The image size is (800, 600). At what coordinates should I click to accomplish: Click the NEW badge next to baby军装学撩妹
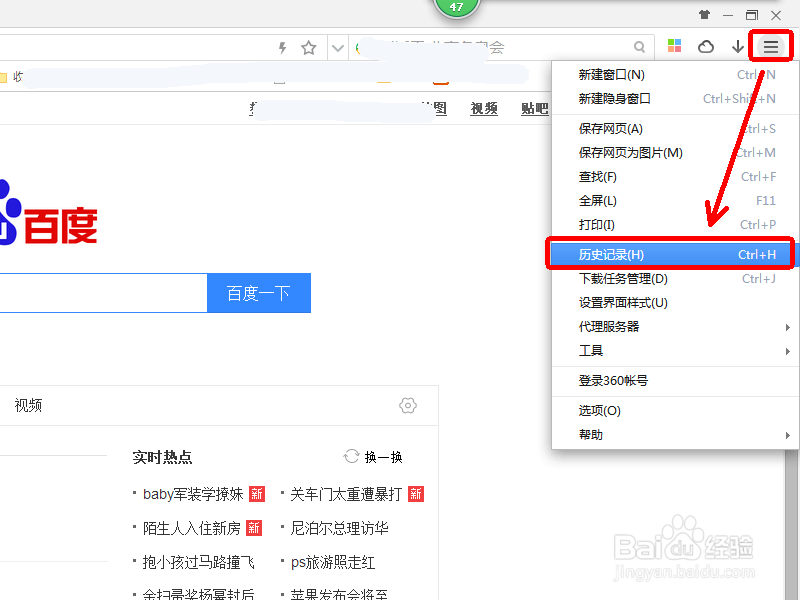tap(256, 493)
